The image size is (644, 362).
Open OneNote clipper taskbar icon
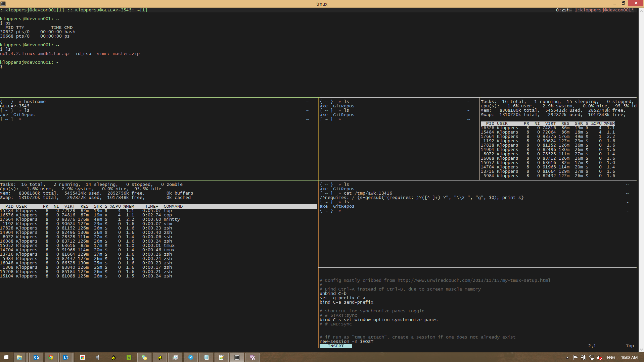tap(252, 357)
